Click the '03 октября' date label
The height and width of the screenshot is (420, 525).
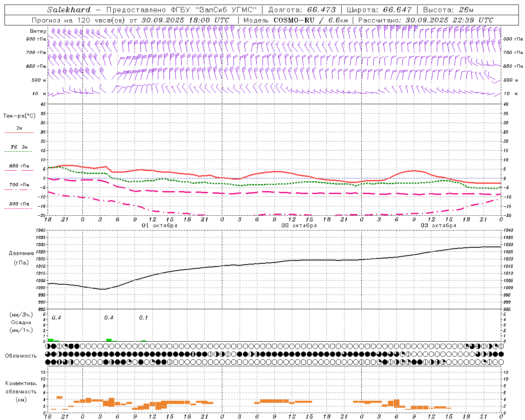(438, 226)
